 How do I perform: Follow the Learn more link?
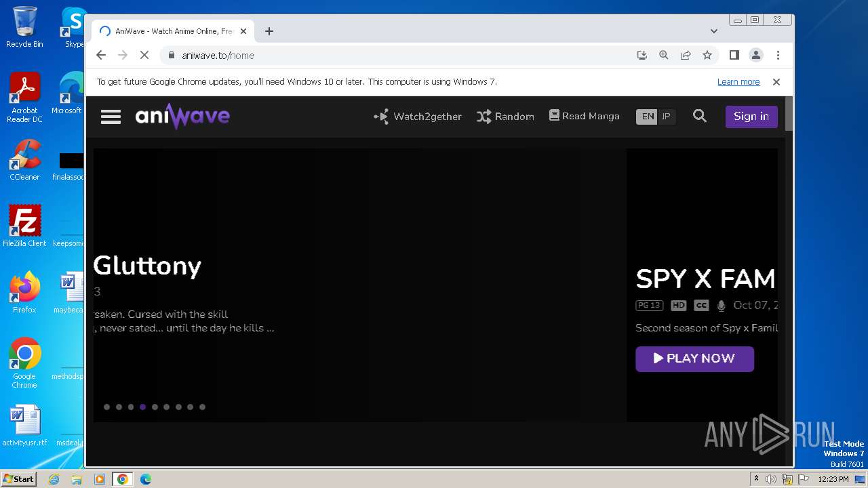[x=738, y=82]
